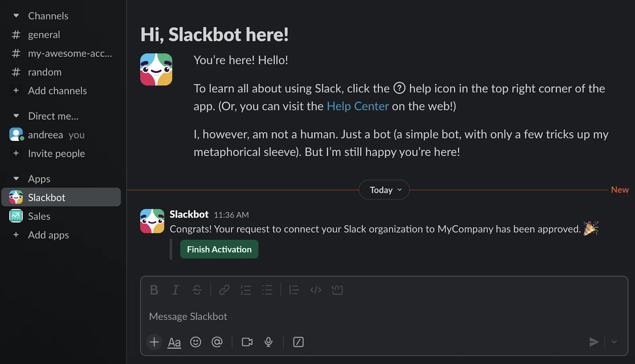Screen dimensions: 635x364
Task: Insert a code block
Action: tap(337, 290)
